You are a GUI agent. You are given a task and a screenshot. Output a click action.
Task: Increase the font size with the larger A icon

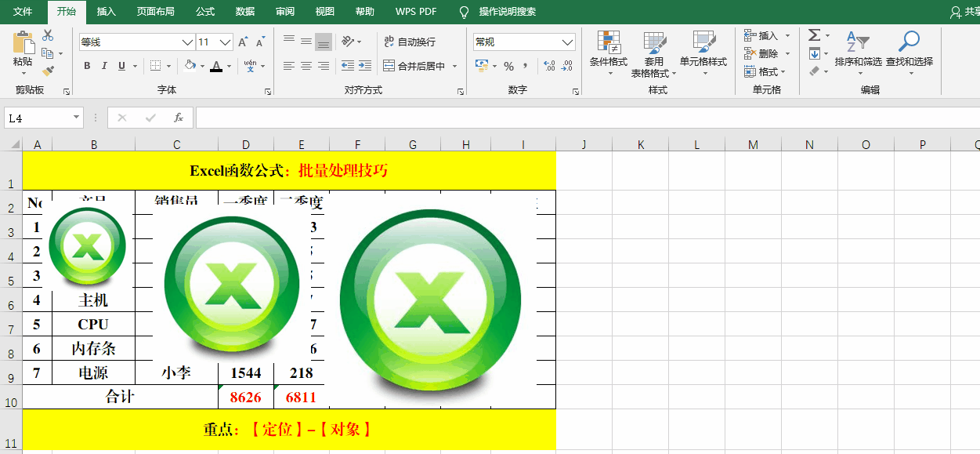pos(243,42)
